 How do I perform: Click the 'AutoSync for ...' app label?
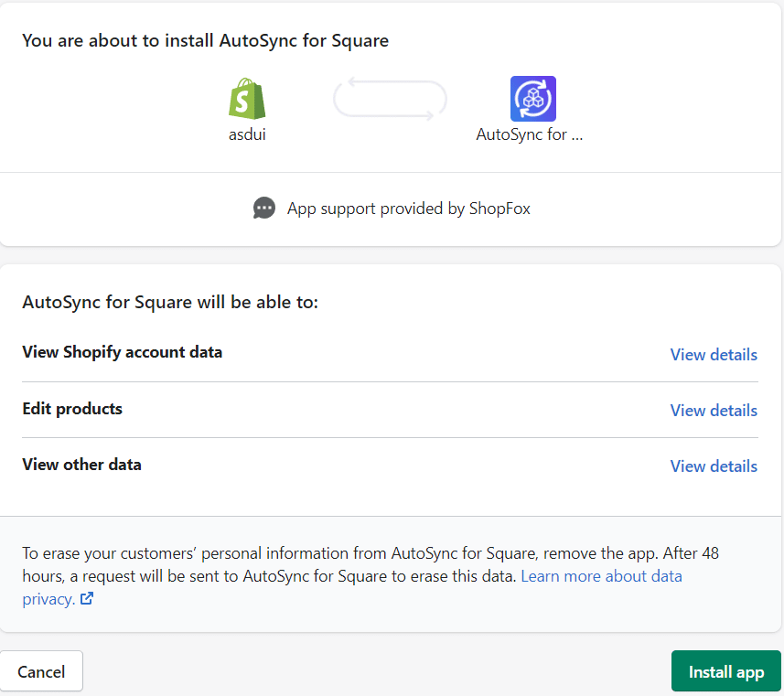click(x=530, y=134)
